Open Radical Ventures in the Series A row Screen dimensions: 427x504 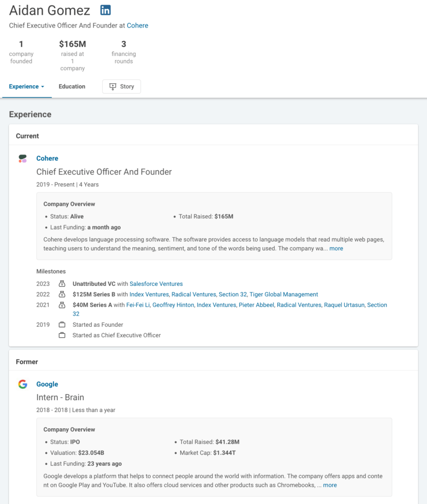(x=299, y=305)
